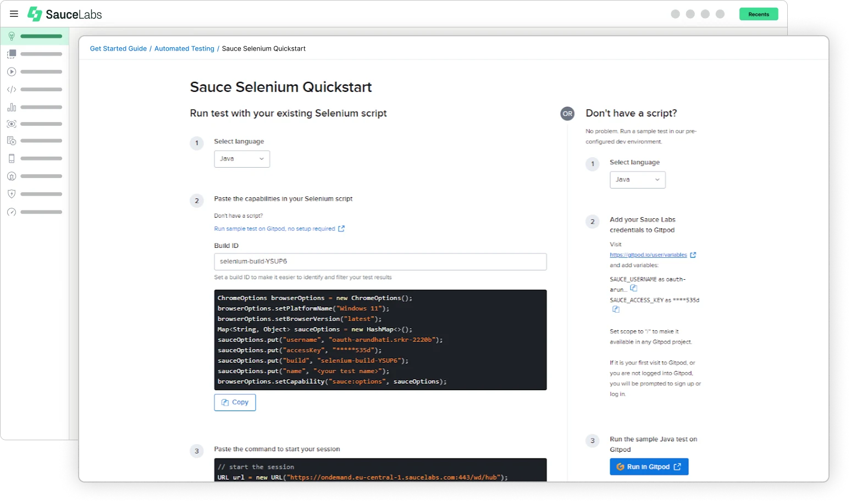Click the eye Visual Testing icon

pos(12,124)
